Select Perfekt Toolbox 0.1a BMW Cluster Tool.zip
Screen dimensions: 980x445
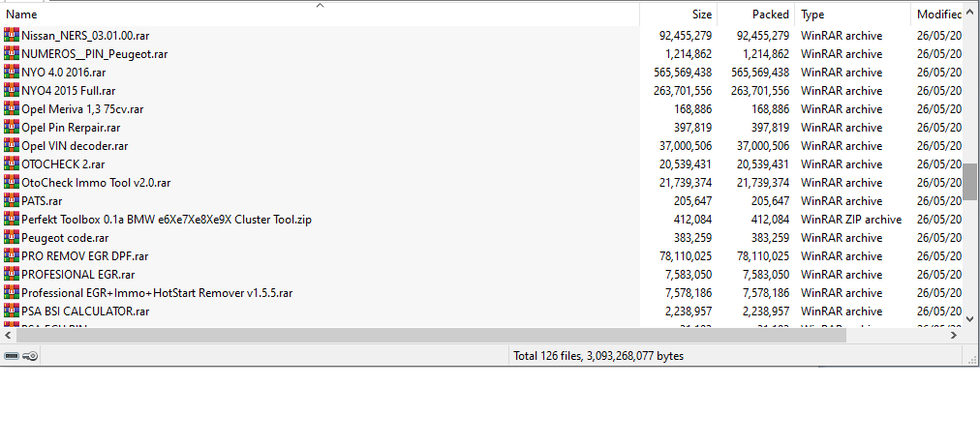pyautogui.click(x=167, y=220)
